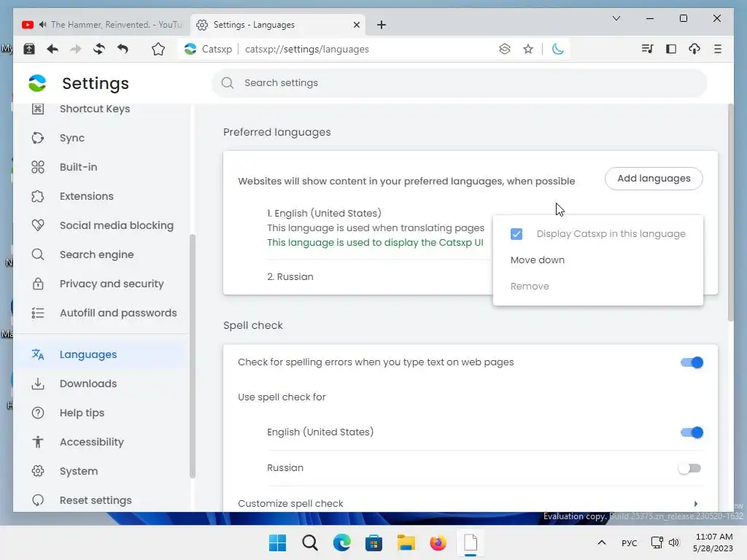Open Microsoft Store from taskbar
Image resolution: width=747 pixels, height=560 pixels.
[x=374, y=542]
